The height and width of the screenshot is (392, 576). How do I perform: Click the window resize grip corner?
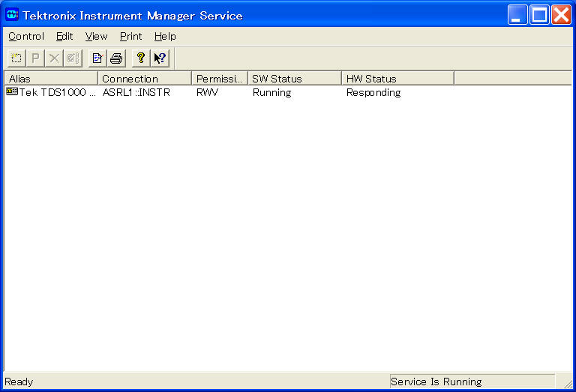[x=568, y=383]
